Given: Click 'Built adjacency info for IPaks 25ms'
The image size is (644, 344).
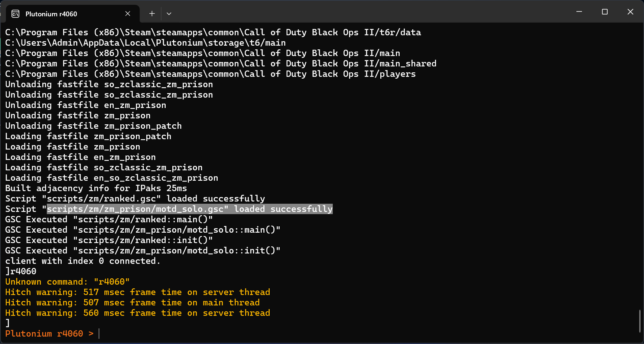Looking at the screenshot, I should click(96, 188).
